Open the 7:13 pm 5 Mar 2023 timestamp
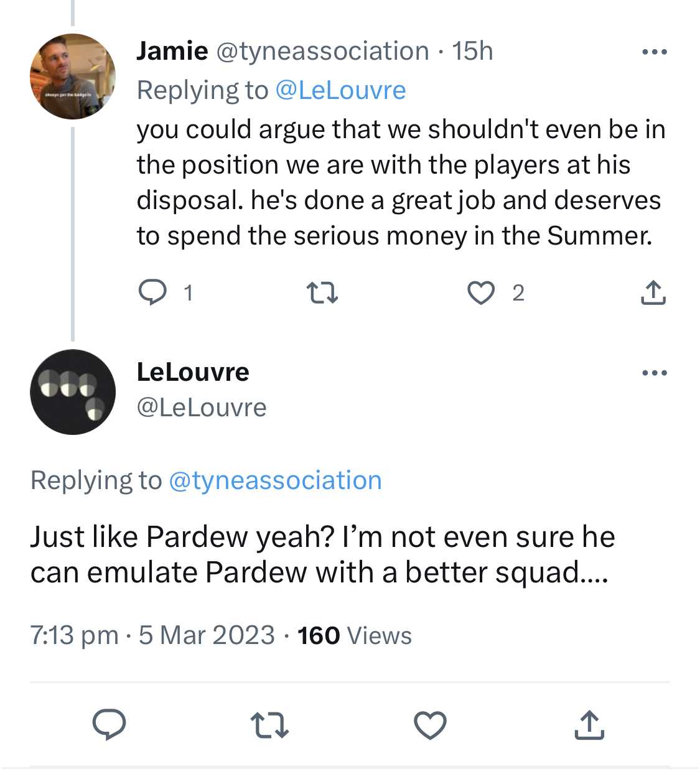Viewport: 700px width, 784px height. point(152,635)
